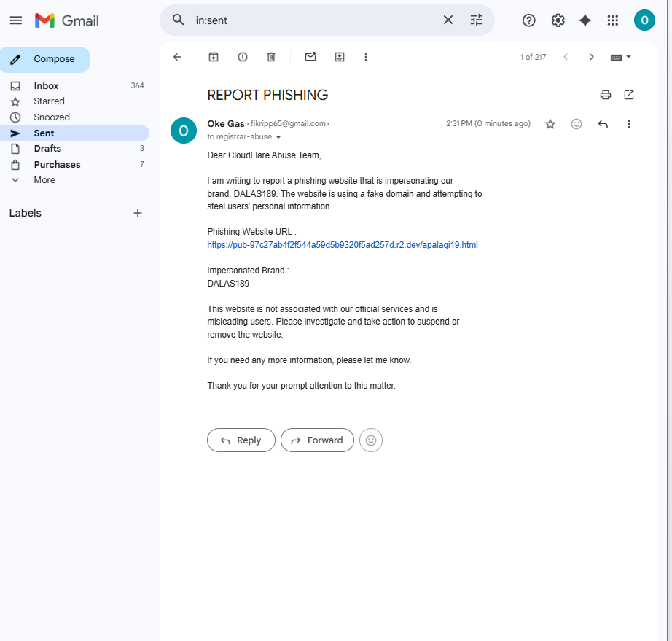This screenshot has width=672, height=641.
Task: Open the Support help icon
Action: coord(529,20)
